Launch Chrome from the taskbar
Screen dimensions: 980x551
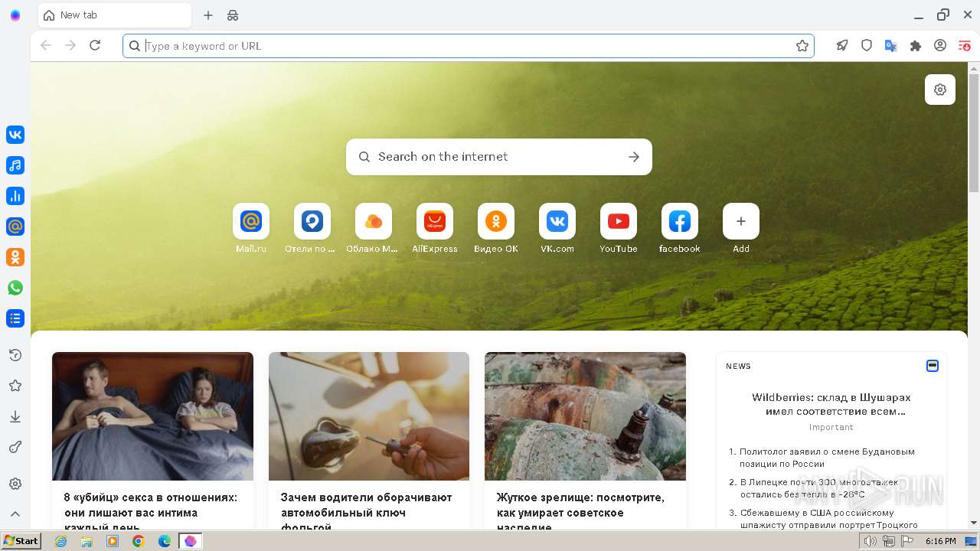pyautogui.click(x=138, y=541)
